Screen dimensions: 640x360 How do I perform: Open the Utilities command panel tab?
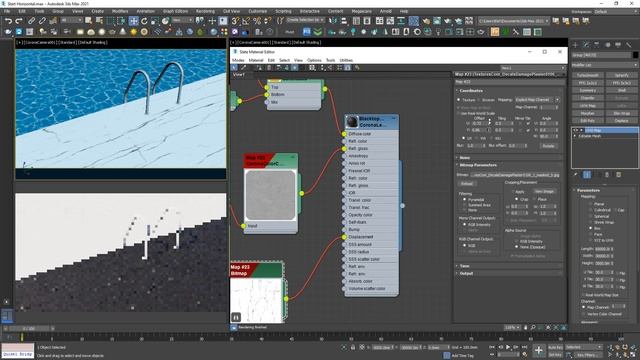click(629, 44)
